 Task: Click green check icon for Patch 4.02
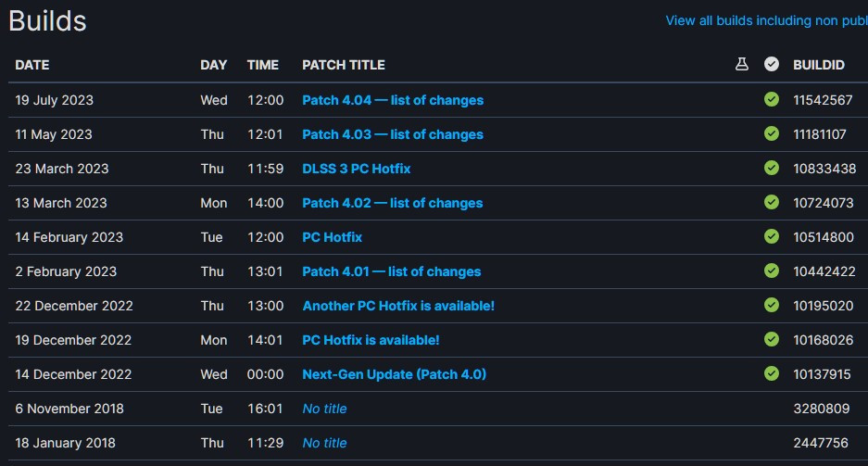[771, 202]
